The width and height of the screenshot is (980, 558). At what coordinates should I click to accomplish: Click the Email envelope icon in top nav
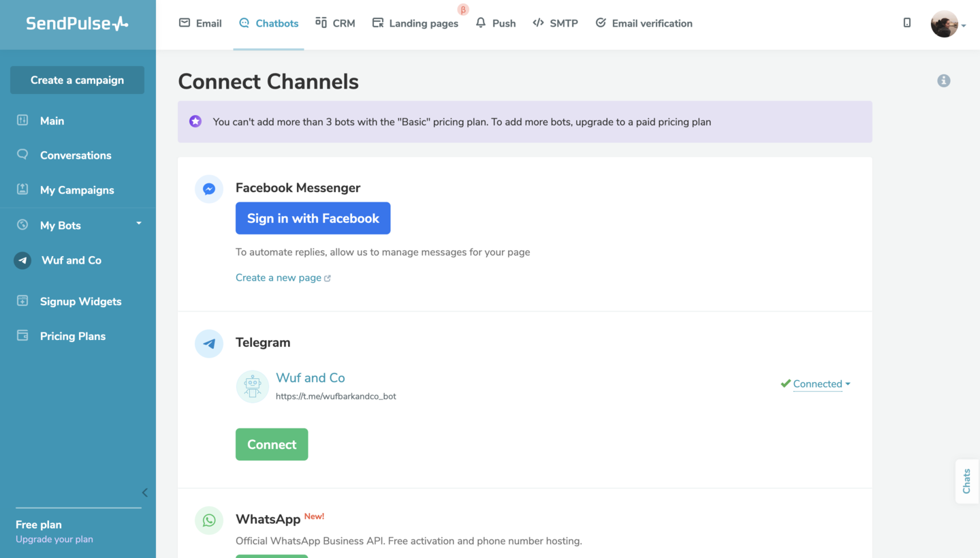(x=185, y=22)
